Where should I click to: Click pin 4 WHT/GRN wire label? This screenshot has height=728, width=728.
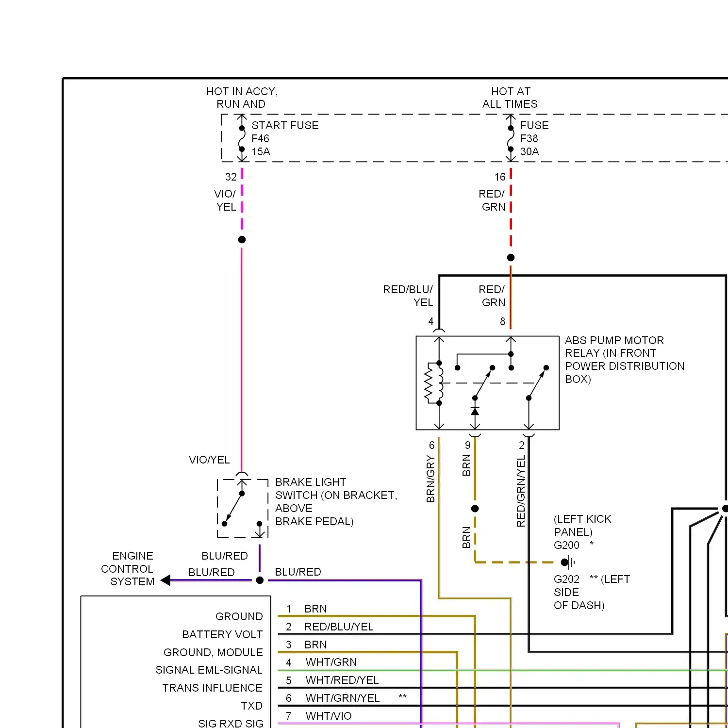331,662
